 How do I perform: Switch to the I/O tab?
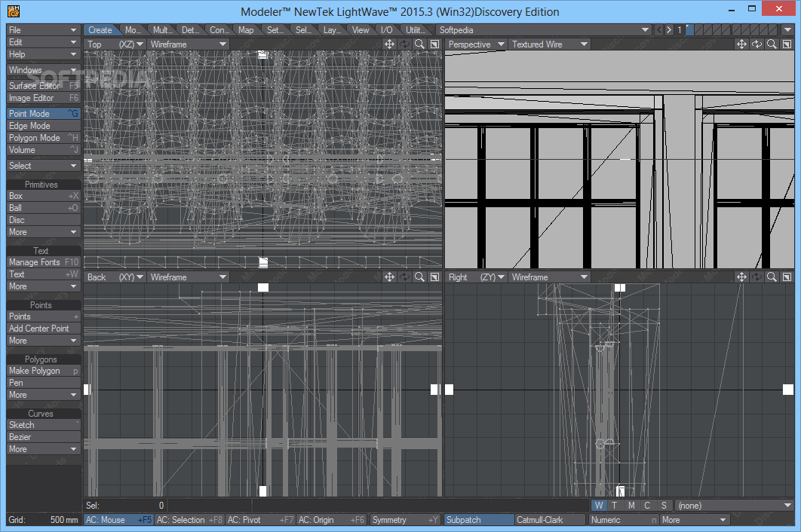(387, 30)
